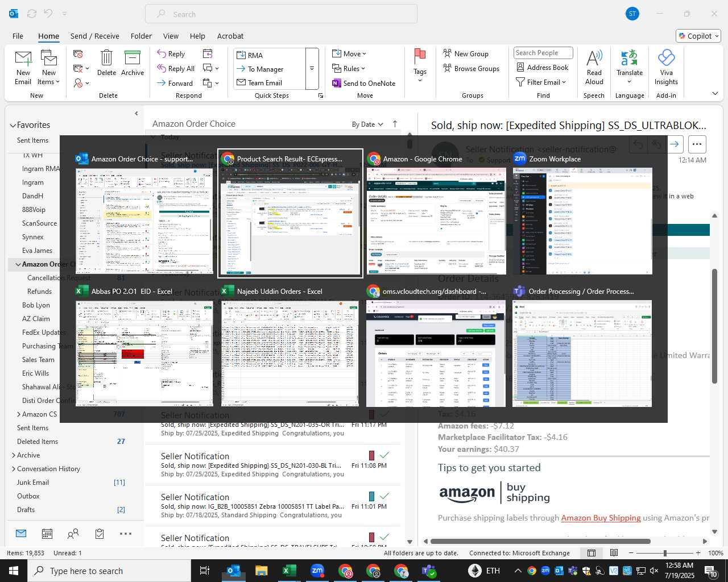Screen dimensions: 728x582
Task: Switch to the Send / Receive tab
Action: pos(95,36)
